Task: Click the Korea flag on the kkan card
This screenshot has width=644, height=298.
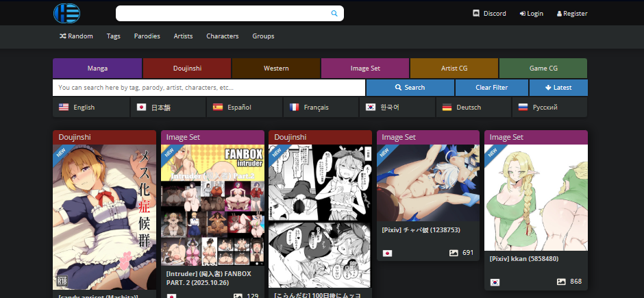Action: (495, 282)
